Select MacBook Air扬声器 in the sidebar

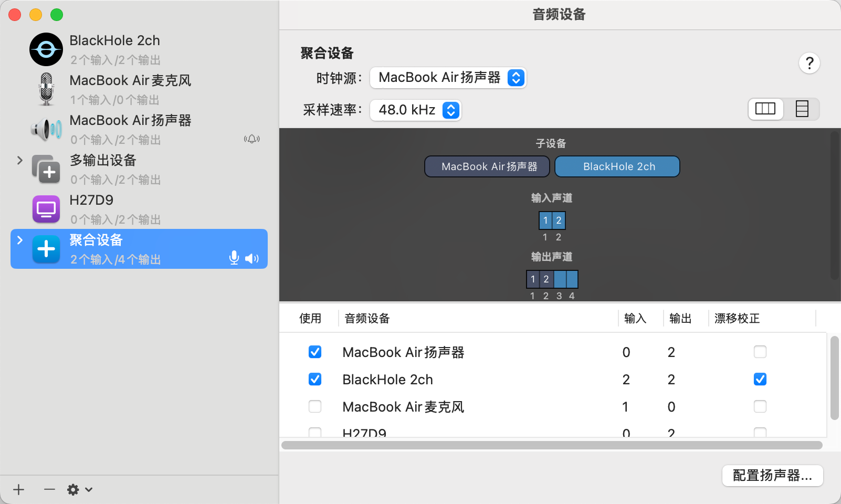(139, 129)
